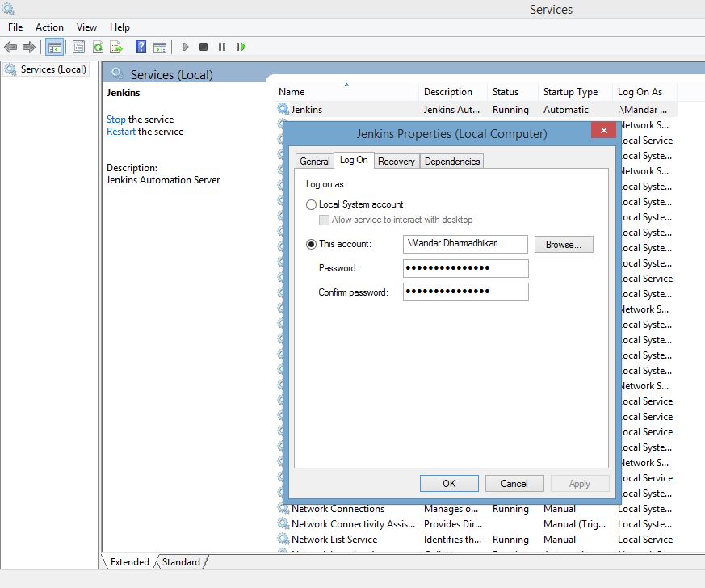The width and height of the screenshot is (705, 588).
Task: Select the Network Connectivity Assis... service name
Action: click(x=354, y=523)
